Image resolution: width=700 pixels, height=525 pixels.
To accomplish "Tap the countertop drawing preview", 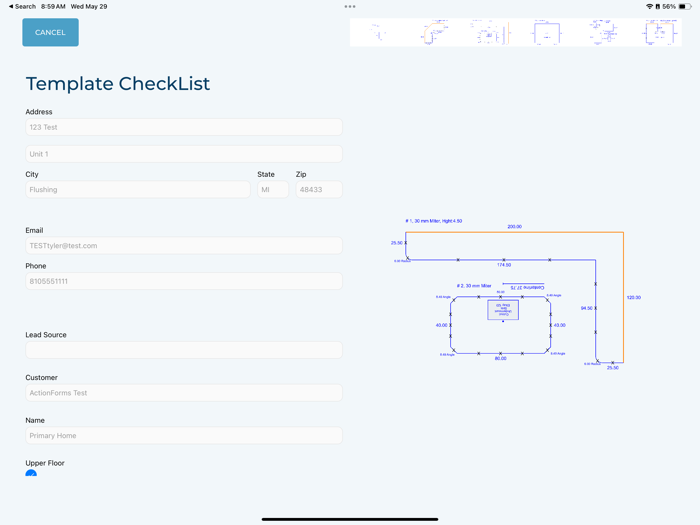I will (516, 294).
